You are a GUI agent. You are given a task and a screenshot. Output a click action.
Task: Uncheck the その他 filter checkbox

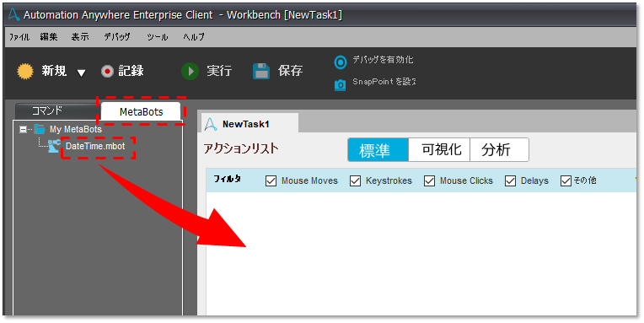click(566, 180)
